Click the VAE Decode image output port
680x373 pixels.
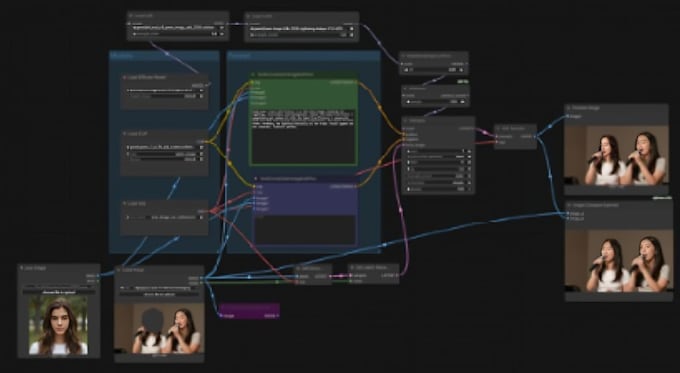pyautogui.click(x=534, y=136)
